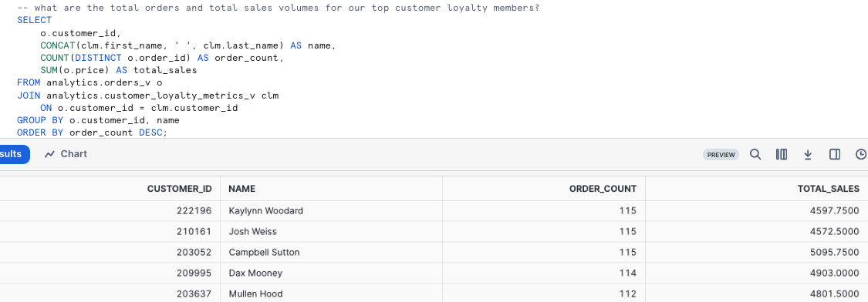Click the ORDER BY order_count DESC line
The image size is (868, 302).
92,133
